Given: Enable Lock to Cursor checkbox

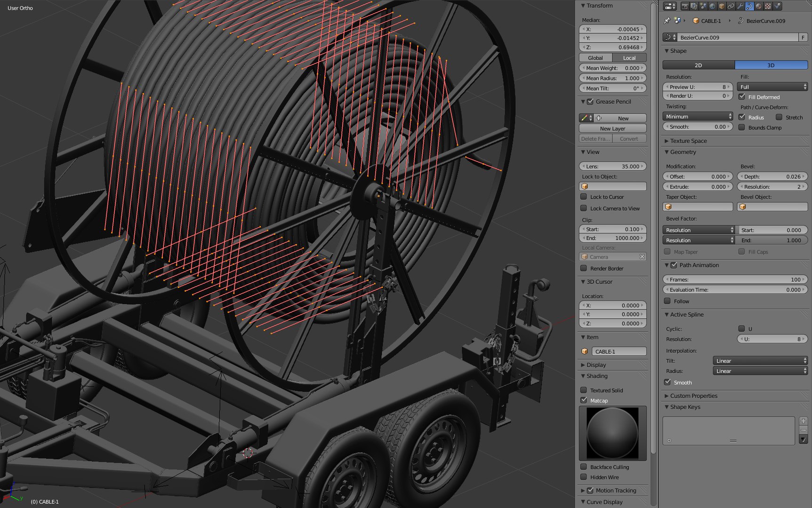Looking at the screenshot, I should pyautogui.click(x=584, y=197).
